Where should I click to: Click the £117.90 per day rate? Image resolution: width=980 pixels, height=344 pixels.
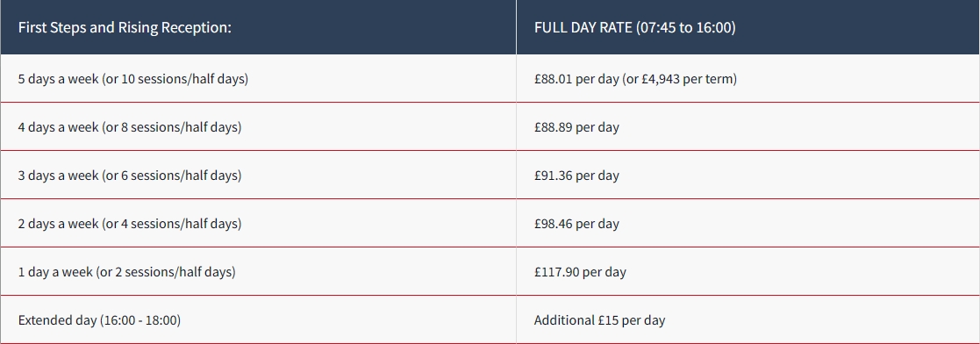tap(580, 271)
